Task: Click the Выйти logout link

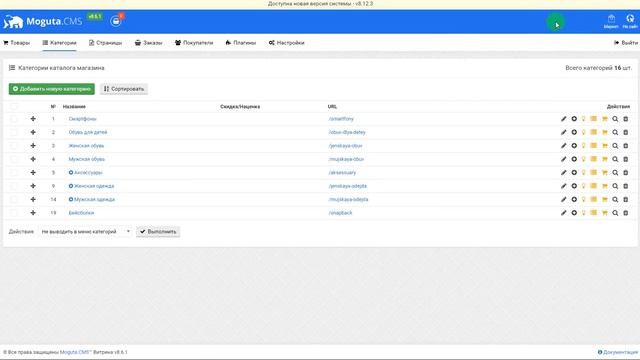Action: pos(626,43)
